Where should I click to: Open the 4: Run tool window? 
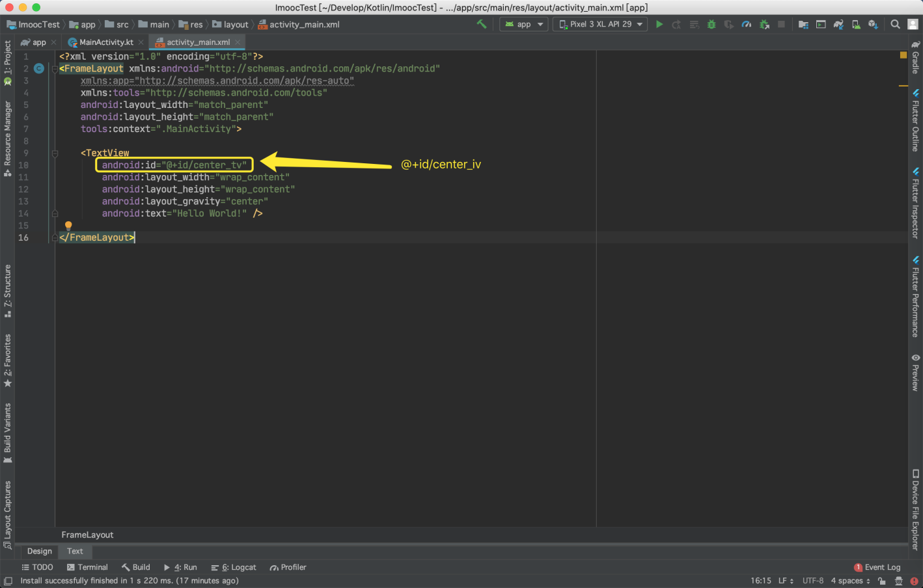click(x=180, y=567)
